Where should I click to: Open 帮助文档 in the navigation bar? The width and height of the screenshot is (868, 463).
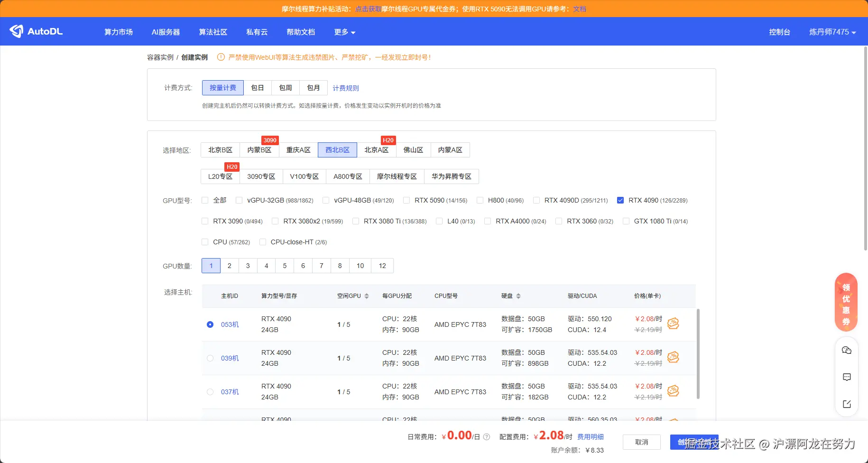pyautogui.click(x=301, y=32)
